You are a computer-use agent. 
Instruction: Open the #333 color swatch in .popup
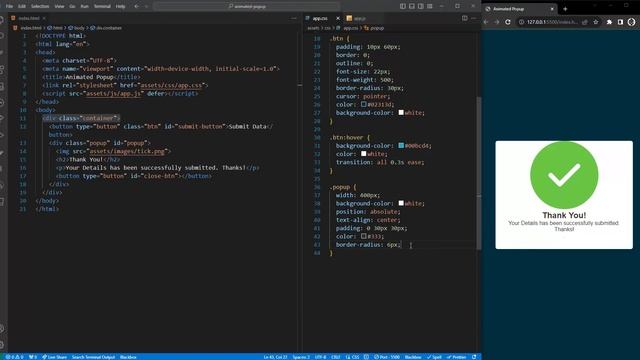363,236
